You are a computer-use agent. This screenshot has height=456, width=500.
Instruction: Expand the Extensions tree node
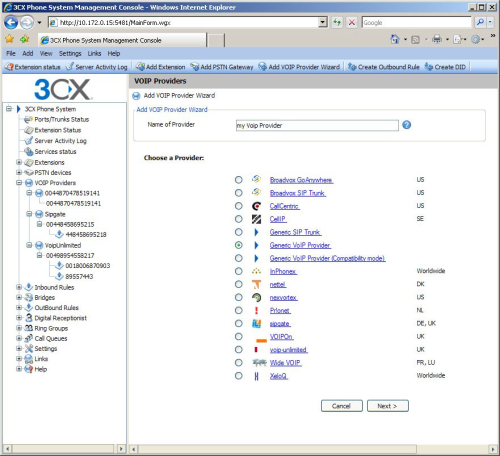point(19,162)
